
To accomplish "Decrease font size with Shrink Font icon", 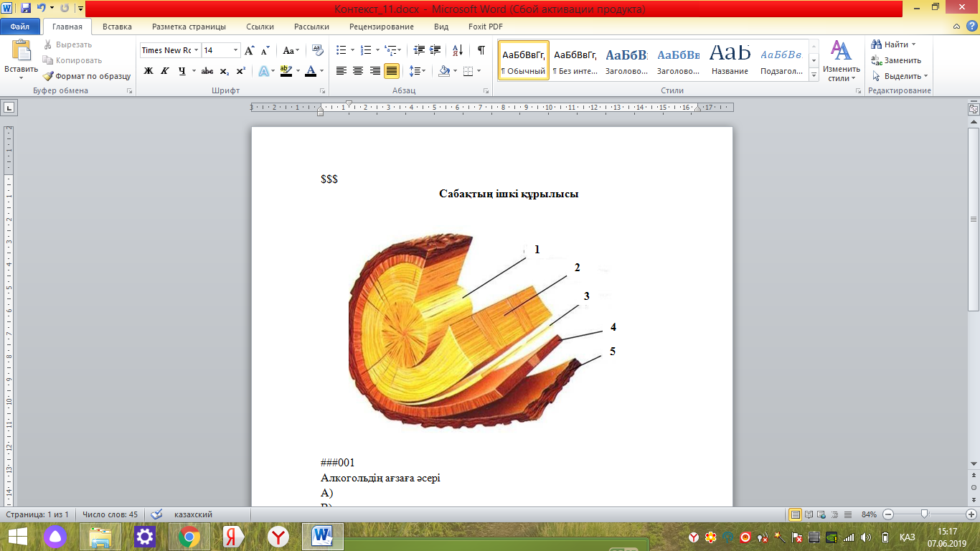I will 265,50.
